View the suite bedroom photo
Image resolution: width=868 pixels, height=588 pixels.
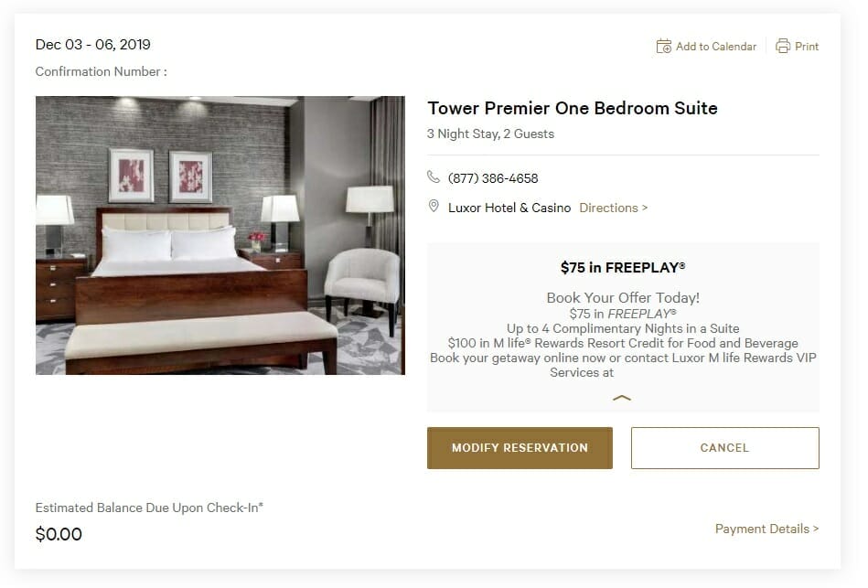pyautogui.click(x=220, y=234)
